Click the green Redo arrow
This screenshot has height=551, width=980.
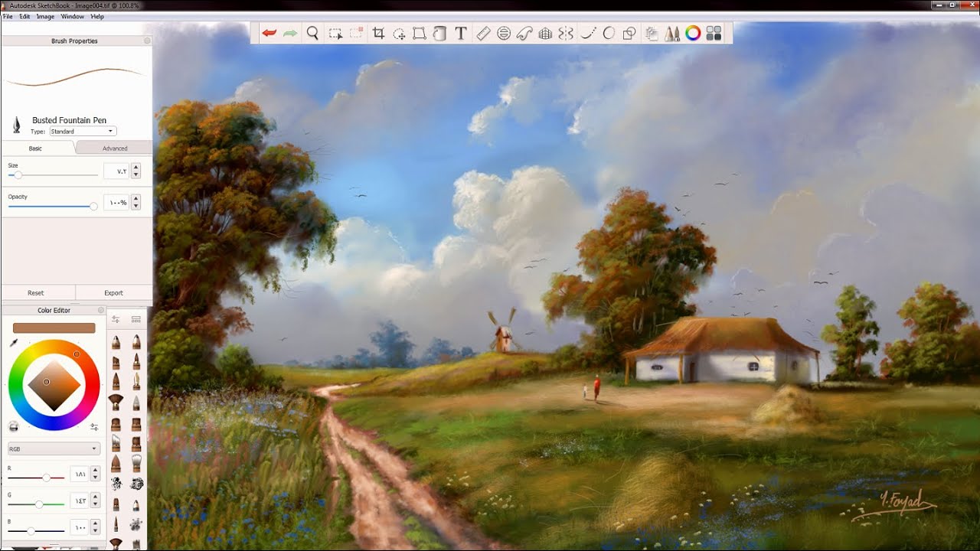coord(290,33)
